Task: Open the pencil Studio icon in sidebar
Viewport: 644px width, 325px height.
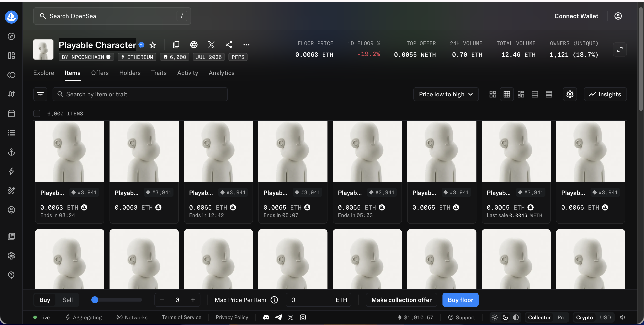Action: 11,191
